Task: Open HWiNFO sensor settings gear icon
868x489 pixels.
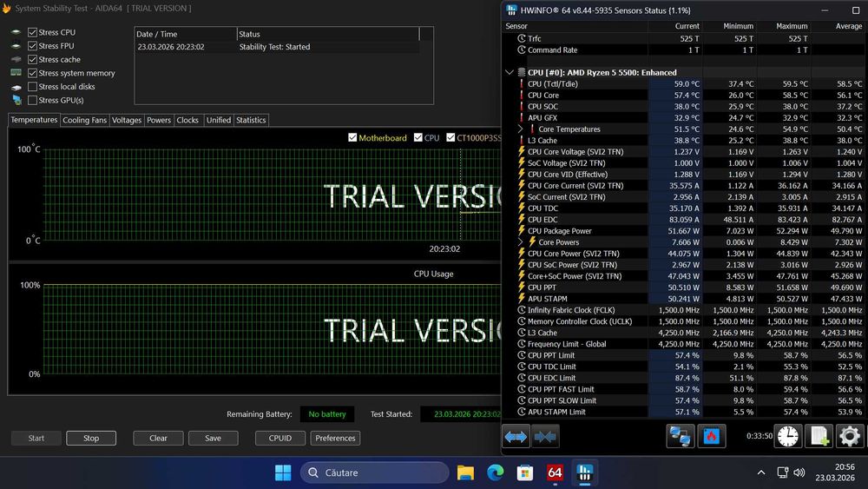Action: (850, 436)
